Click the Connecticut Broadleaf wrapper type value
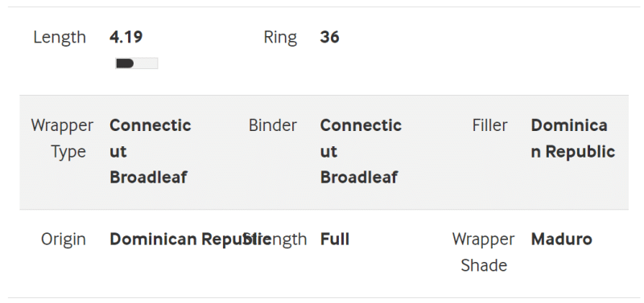The width and height of the screenshot is (644, 303). coord(151,151)
